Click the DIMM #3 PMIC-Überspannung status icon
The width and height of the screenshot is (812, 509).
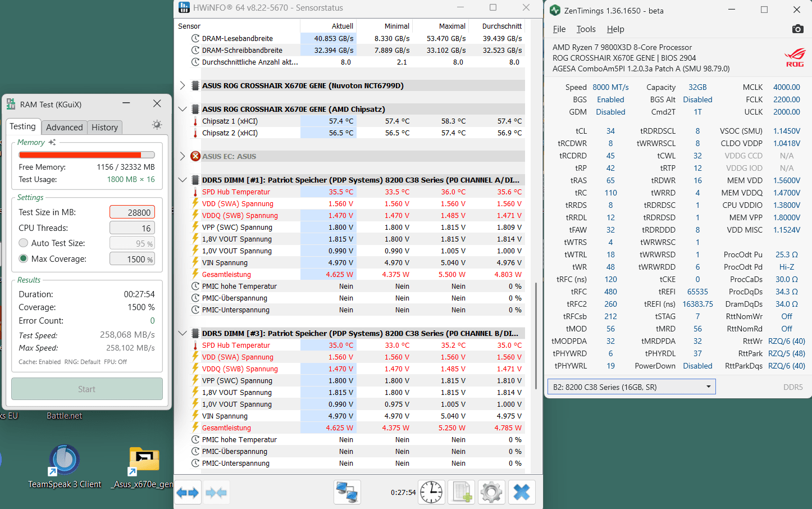(195, 451)
